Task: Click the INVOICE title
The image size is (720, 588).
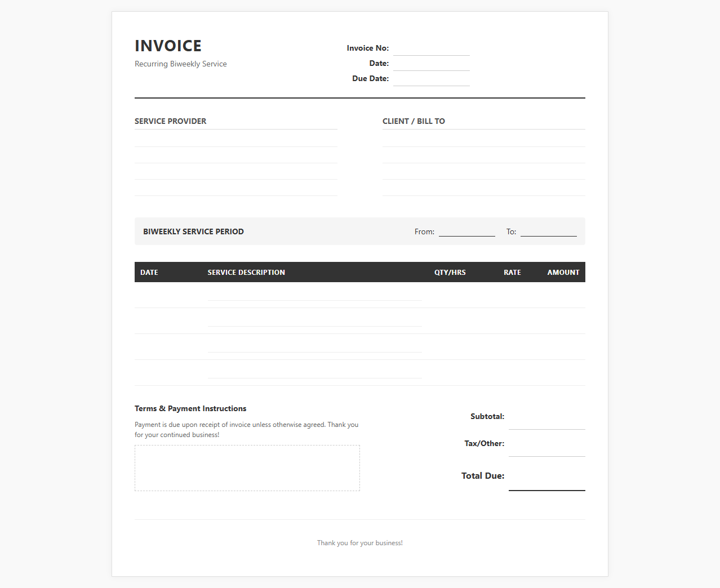Action: click(168, 46)
